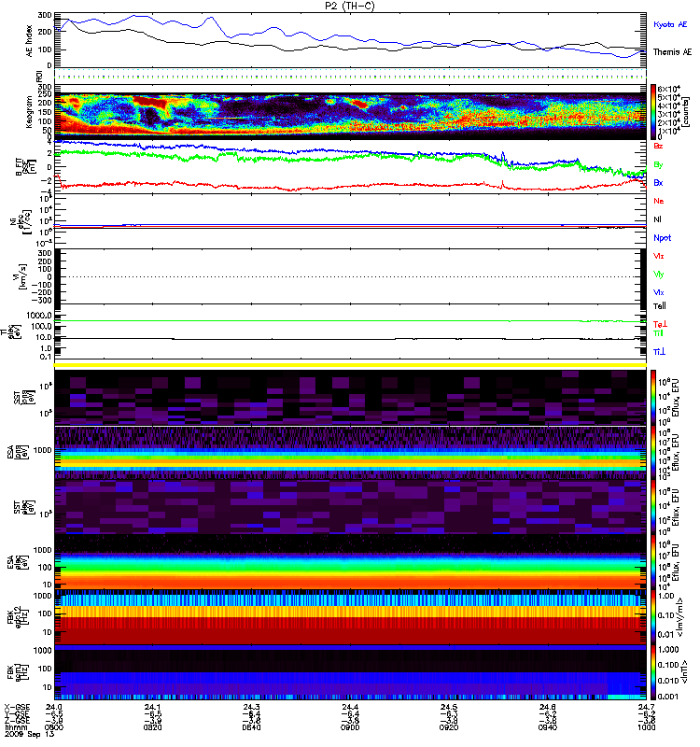This screenshot has height=747, width=700.
Task: Click the red Te⊥ legend label
Action: coord(660,324)
